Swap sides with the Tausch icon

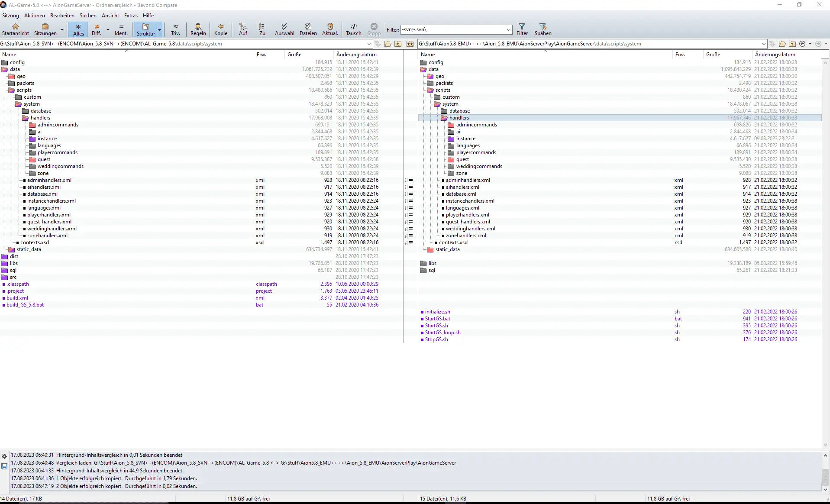click(353, 29)
